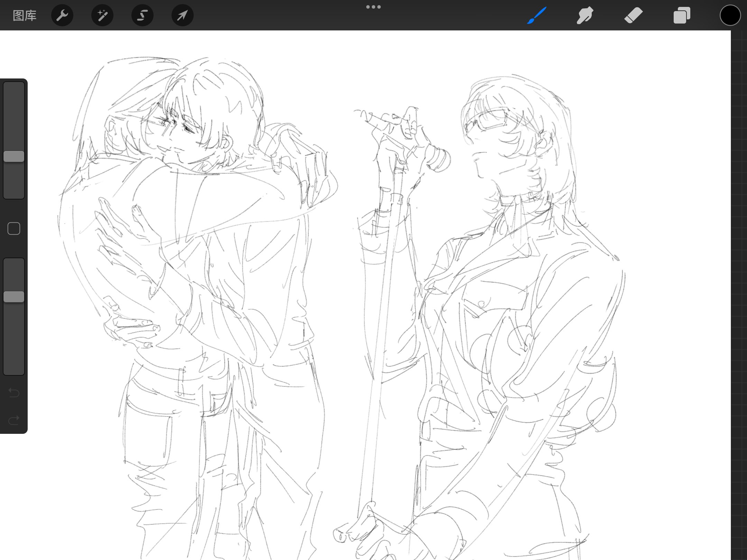Adjust the brush opacity slider handle
Viewport: 747px width, 560px height.
14,297
